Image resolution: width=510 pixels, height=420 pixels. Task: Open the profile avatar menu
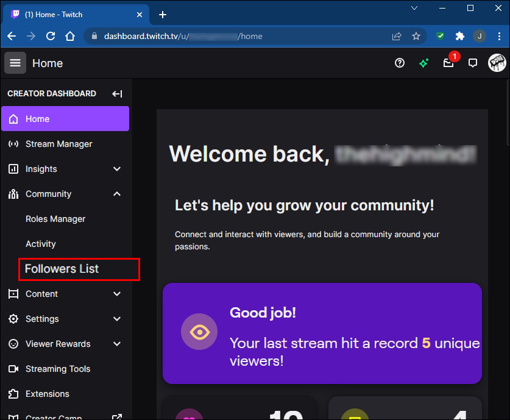[x=497, y=63]
